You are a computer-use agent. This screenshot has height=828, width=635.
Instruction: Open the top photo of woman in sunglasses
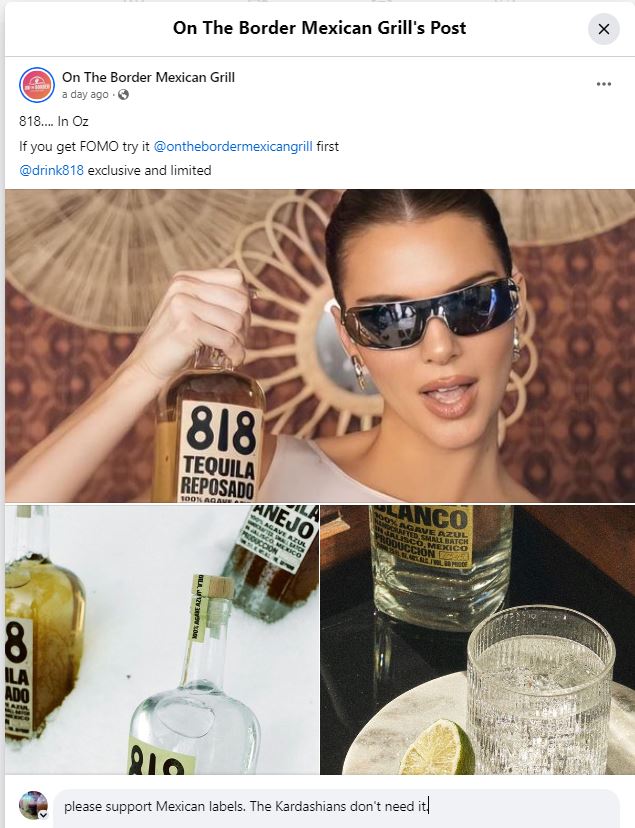(320, 345)
